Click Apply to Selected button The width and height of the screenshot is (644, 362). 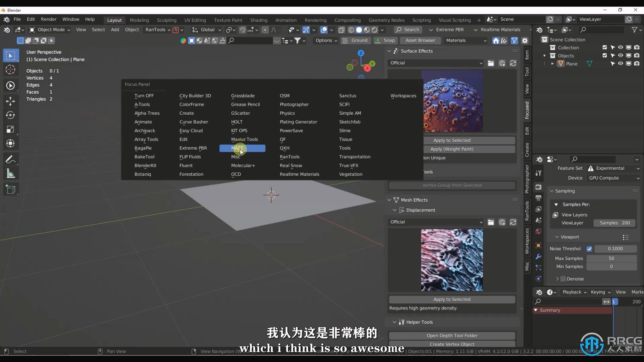point(452,140)
